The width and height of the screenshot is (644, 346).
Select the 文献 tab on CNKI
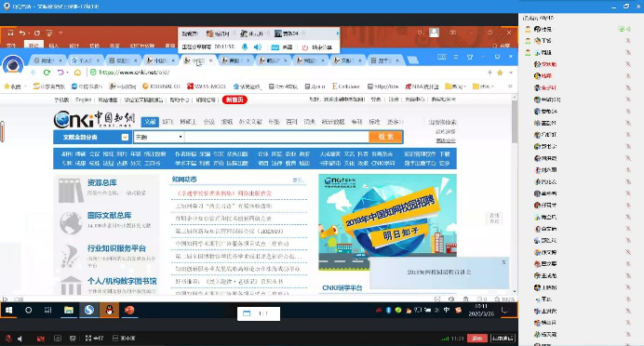(x=150, y=122)
